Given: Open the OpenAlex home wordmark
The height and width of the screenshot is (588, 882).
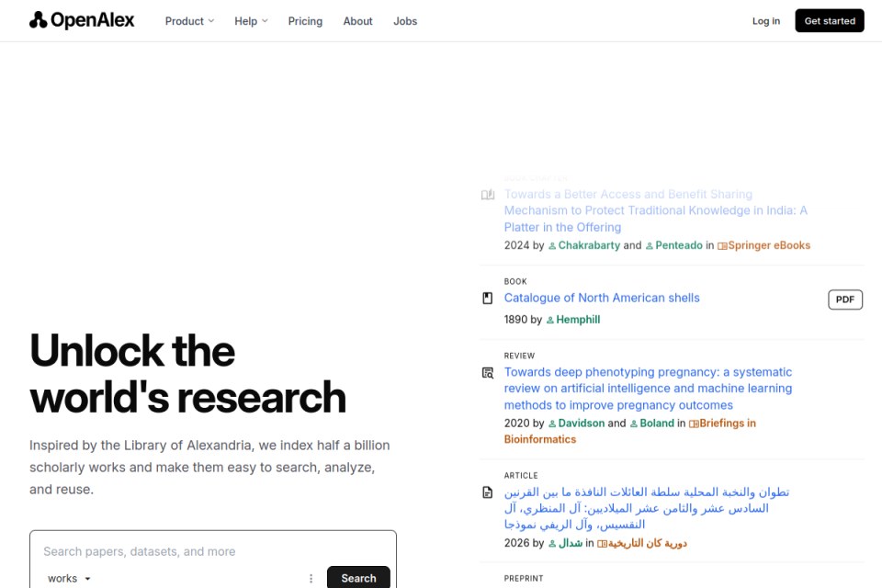Looking at the screenshot, I should tap(93, 21).
